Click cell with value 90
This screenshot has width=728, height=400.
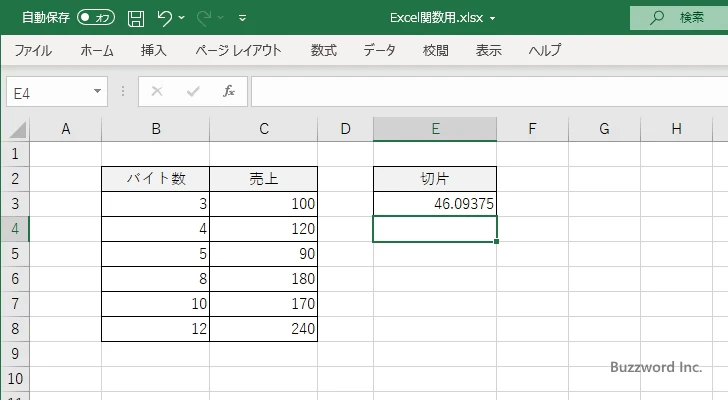264,254
